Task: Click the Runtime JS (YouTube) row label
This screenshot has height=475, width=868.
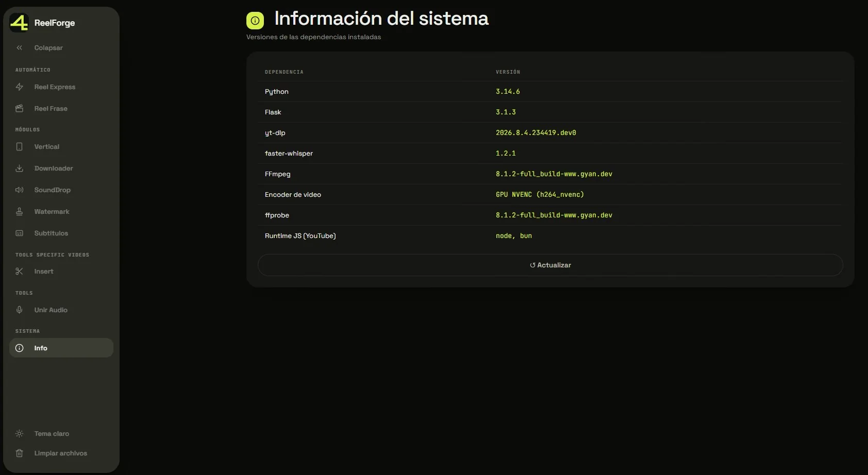Action: [x=301, y=236]
